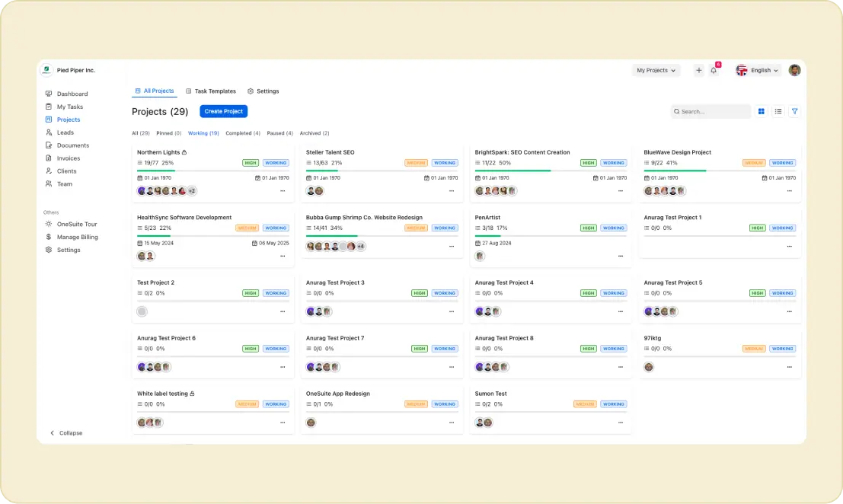Open Bubba Gump Shrimp Co. Website Redesign
This screenshot has width=843, height=504.
click(x=364, y=218)
